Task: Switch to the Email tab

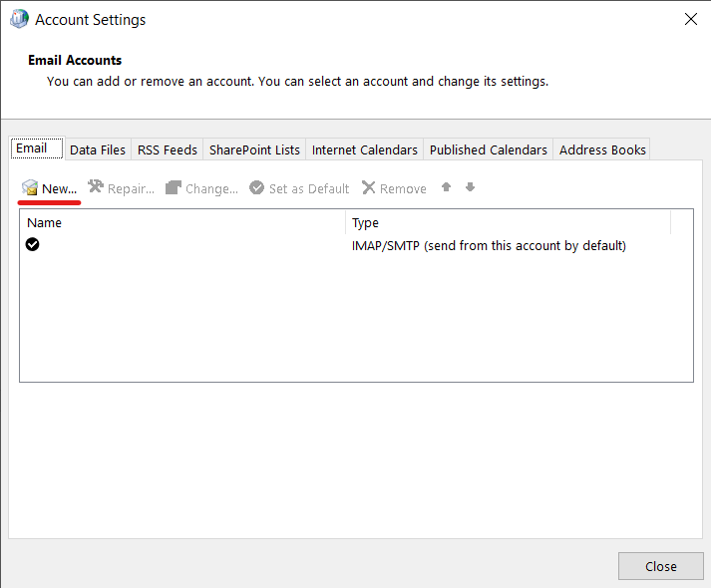Action: (x=31, y=148)
